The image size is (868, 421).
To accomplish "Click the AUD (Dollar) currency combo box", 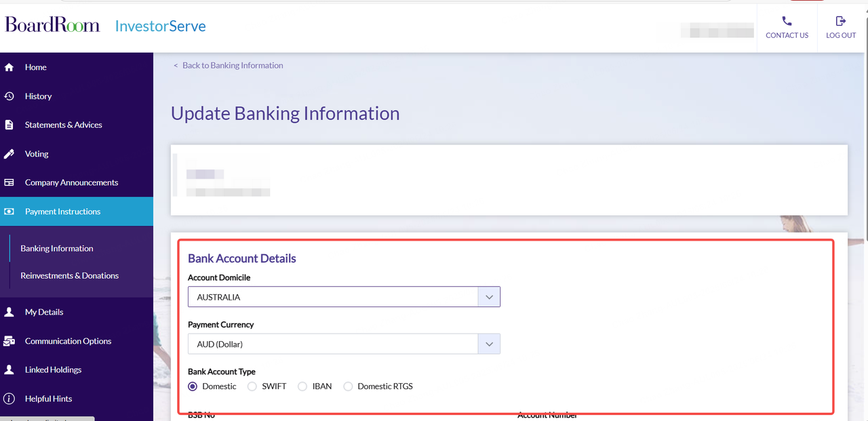I will [x=344, y=344].
